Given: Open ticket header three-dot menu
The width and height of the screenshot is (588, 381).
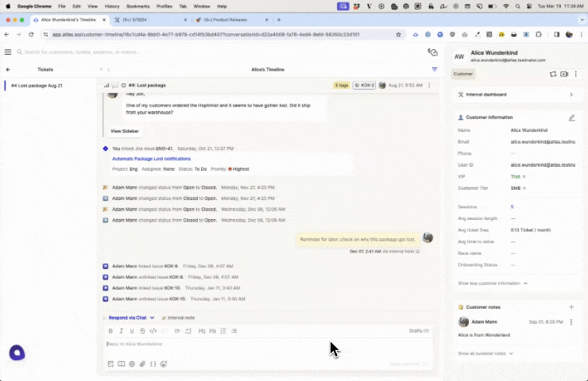Looking at the screenshot, I should tap(429, 85).
